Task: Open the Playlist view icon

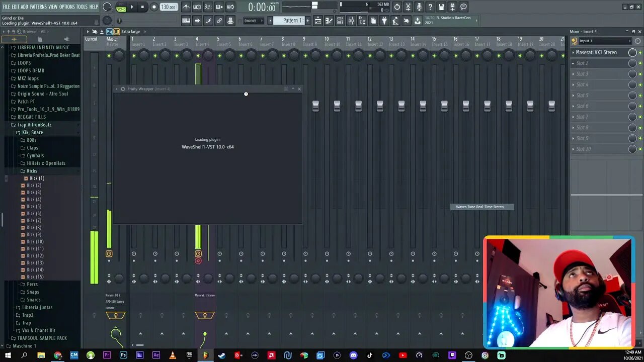Action: coord(318,21)
